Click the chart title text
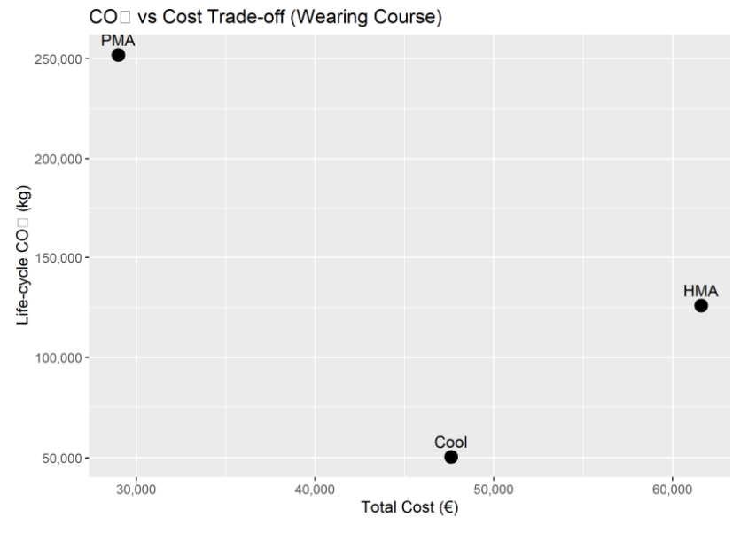756x533 pixels. pos(266,17)
